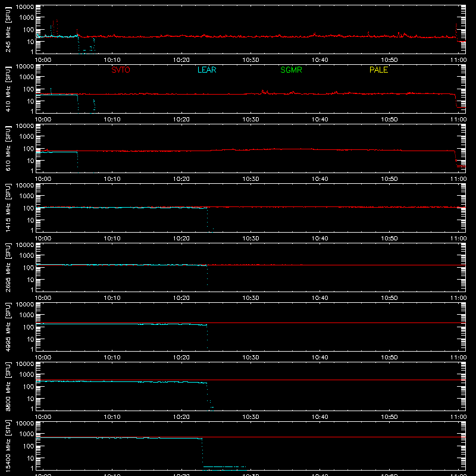Screen dimensions: 476x476
Task: Select the "15400 MHz [SFU]" axis title
Action: coord(8,446)
